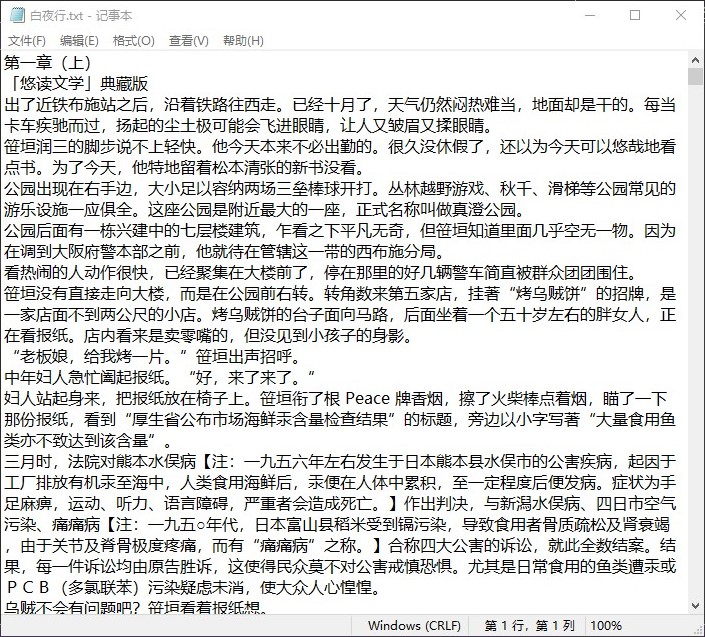Minimize the Notepad window
705x637 pixels.
(x=590, y=15)
